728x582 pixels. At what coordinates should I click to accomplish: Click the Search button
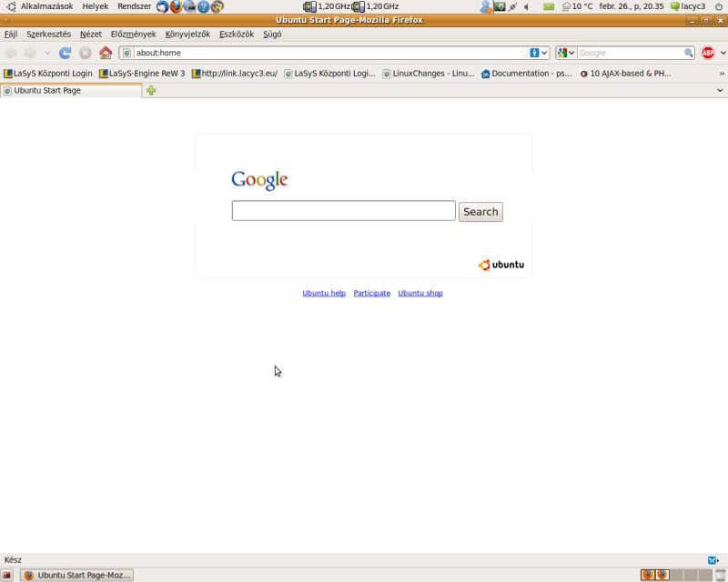click(x=480, y=212)
